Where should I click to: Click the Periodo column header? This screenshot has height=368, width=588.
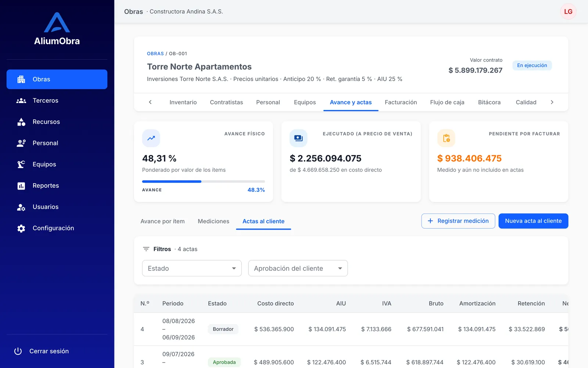pyautogui.click(x=173, y=304)
